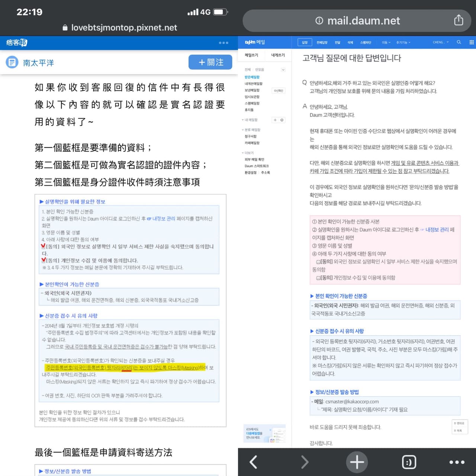This screenshot has width=476, height=476.
Task: Click the 수신확인 button
Action: pos(279,90)
